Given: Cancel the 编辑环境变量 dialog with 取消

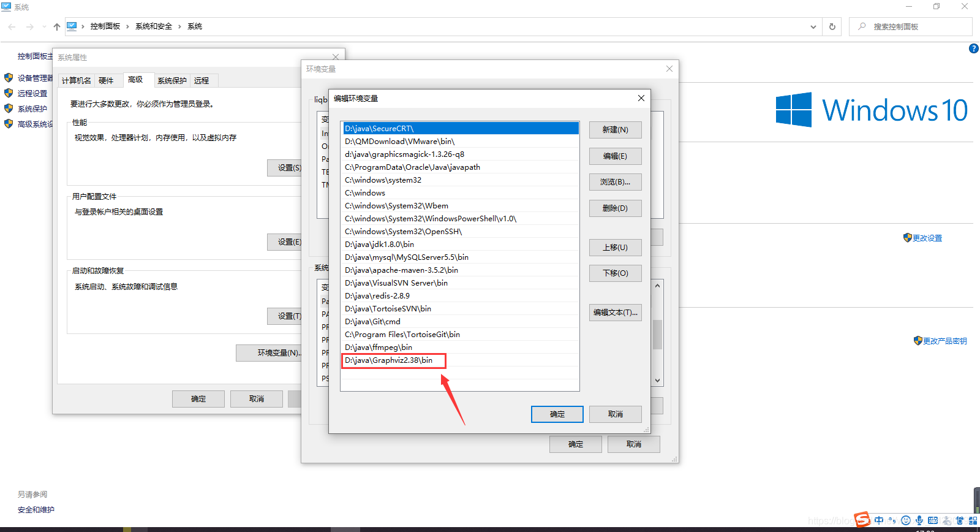Looking at the screenshot, I should tap(615, 414).
